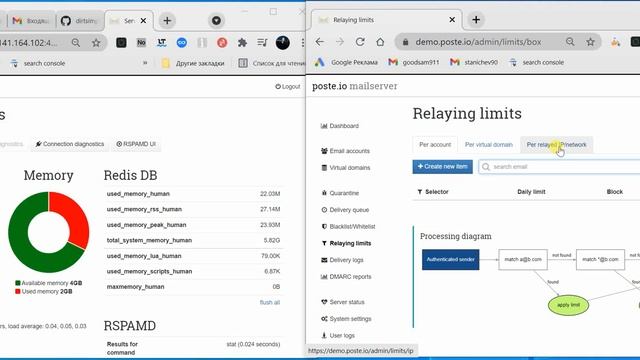Open Delivery logs page

point(342,260)
